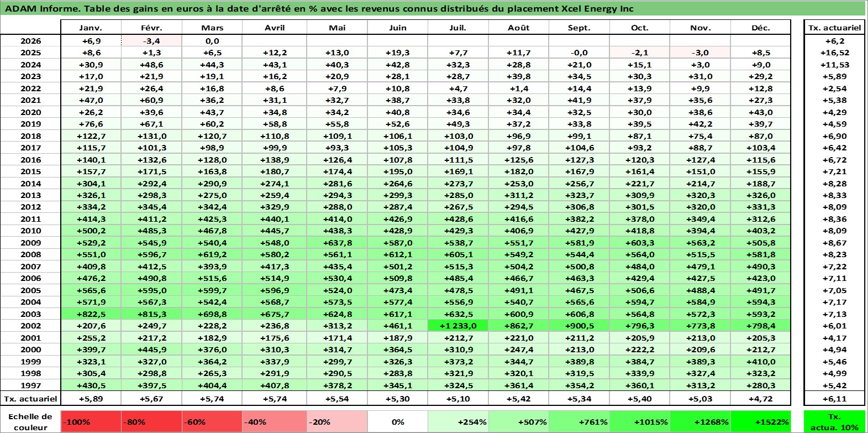Select the +131,0 cell for Févr. 2018
Screen dimensions: 868x433
click(151, 136)
